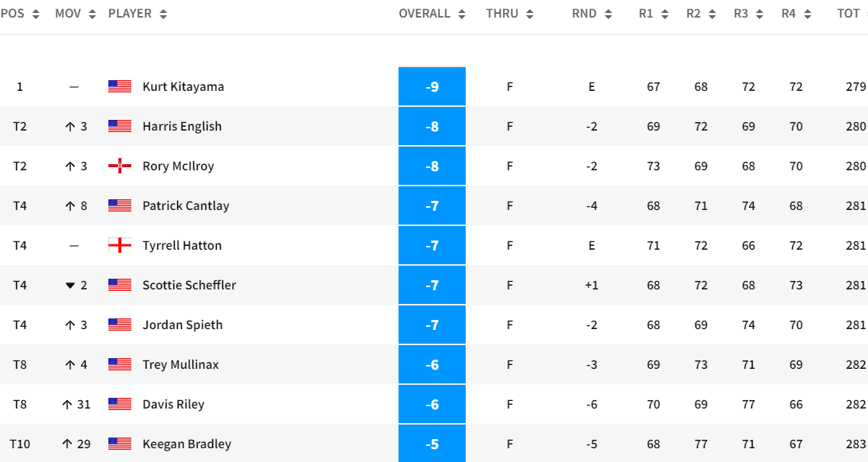This screenshot has height=462, width=868.
Task: Click Rory McIlroy's Northern Ireland flag icon
Action: pos(120,166)
